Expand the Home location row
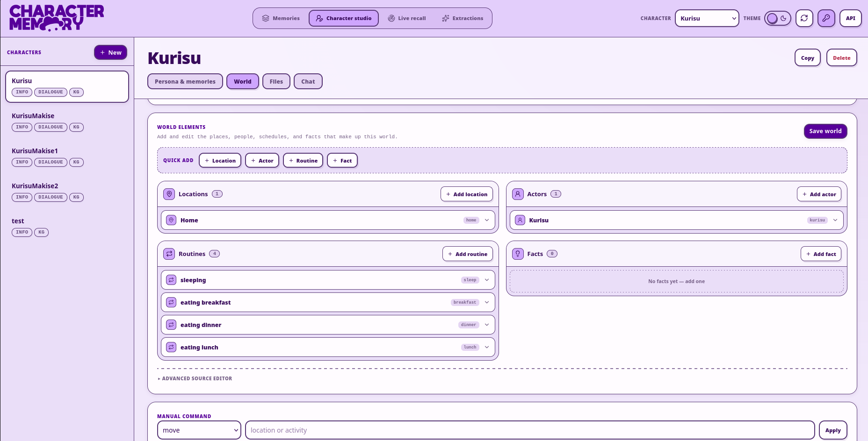The width and height of the screenshot is (868, 441). (x=487, y=220)
